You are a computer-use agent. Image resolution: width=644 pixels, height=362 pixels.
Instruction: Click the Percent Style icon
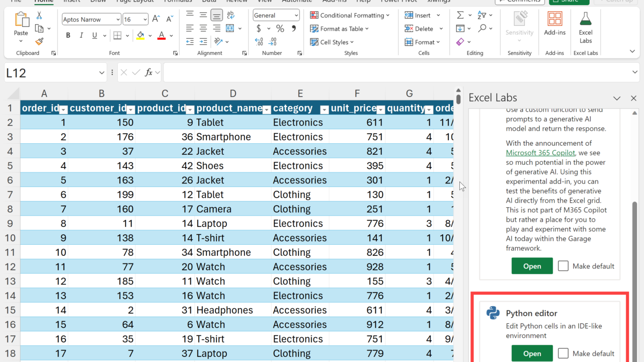(x=280, y=29)
